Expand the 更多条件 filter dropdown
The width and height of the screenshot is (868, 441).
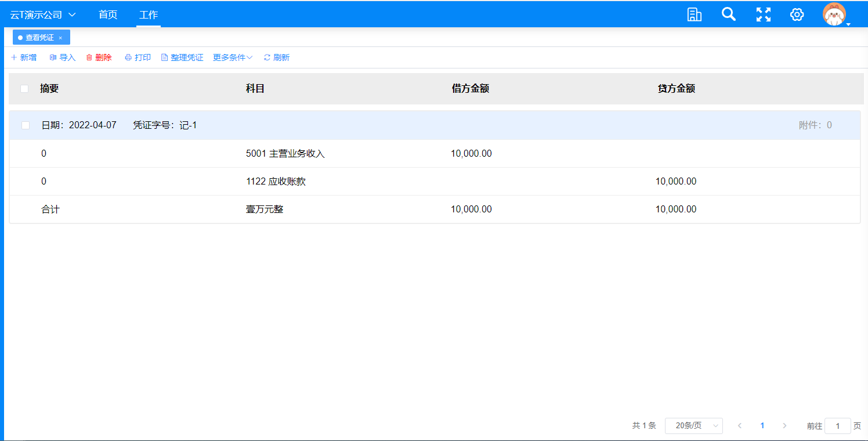(x=232, y=57)
